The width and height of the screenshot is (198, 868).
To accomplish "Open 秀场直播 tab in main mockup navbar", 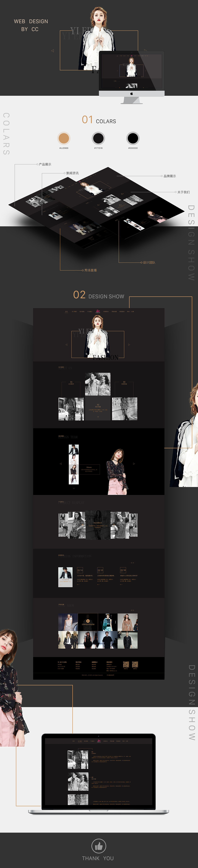I will click(x=114, y=312).
